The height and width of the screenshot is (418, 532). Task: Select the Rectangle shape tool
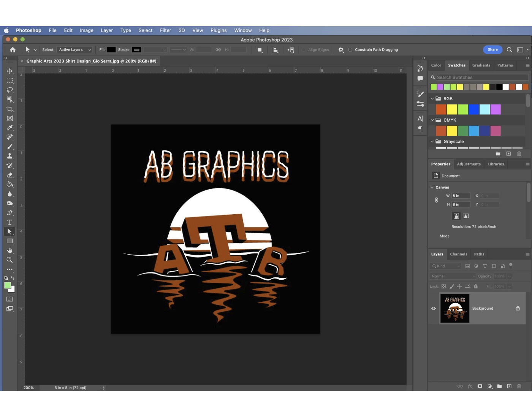10,241
